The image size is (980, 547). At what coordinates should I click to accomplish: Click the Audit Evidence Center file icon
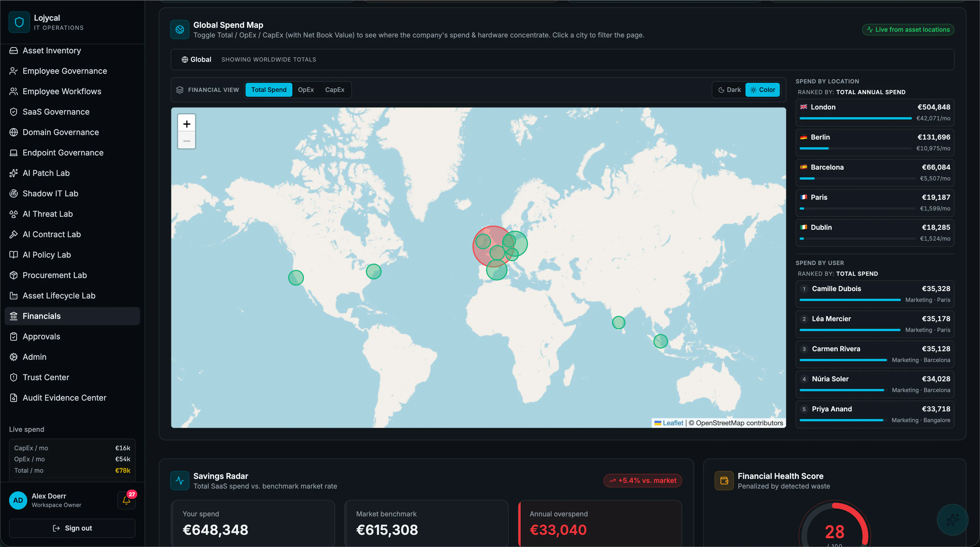pos(14,398)
